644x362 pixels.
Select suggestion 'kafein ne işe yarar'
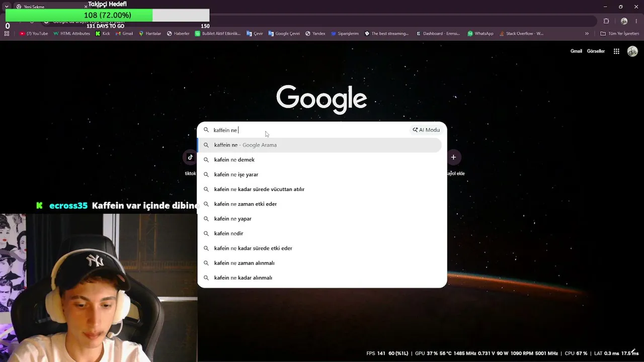point(319,174)
